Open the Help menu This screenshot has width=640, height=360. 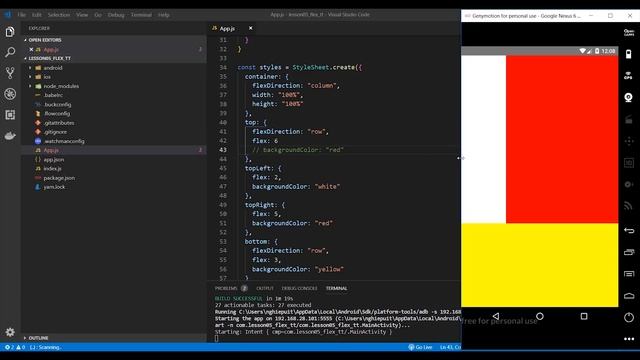tap(164, 15)
